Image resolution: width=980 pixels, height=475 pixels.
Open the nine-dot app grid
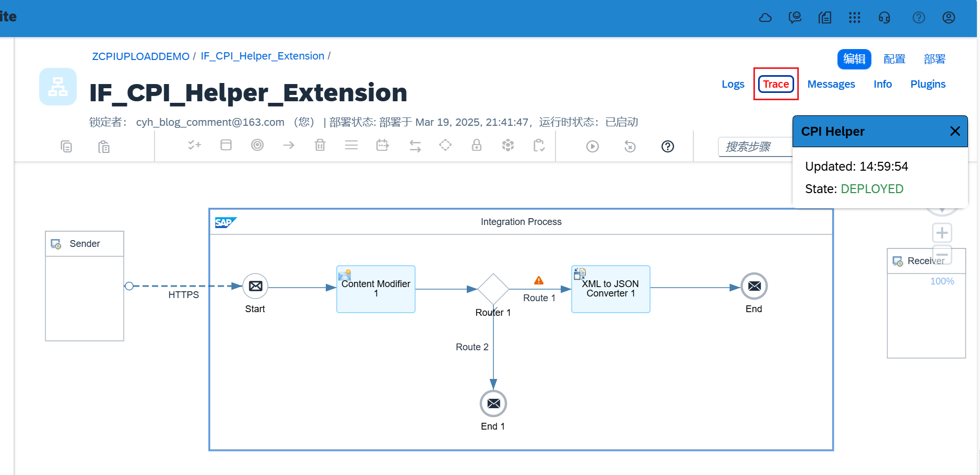pyautogui.click(x=854, y=18)
